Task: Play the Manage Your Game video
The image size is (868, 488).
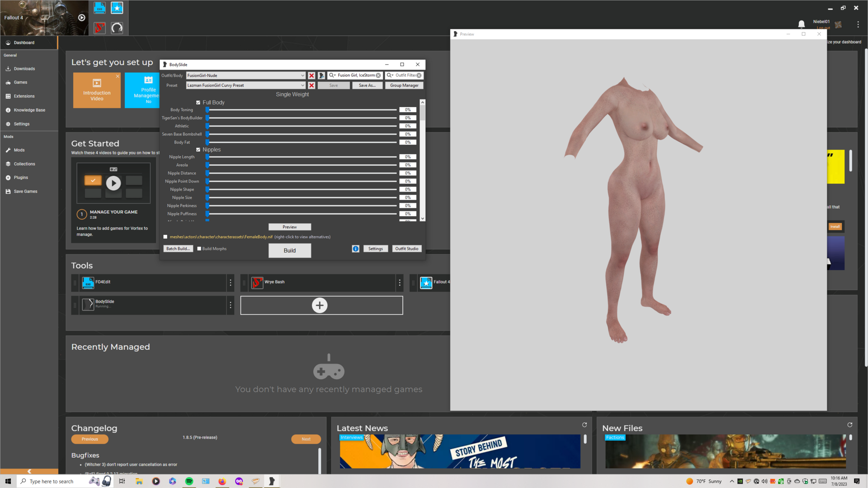Action: point(113,183)
